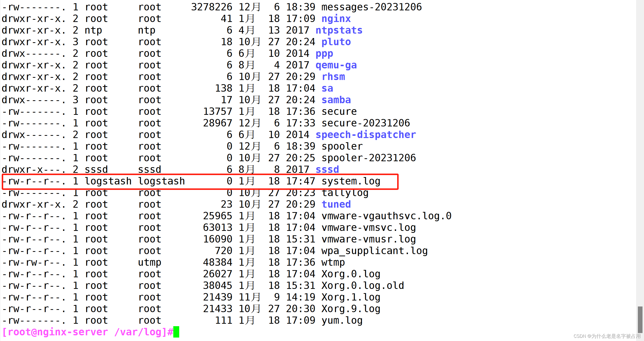This screenshot has height=341, width=644.
Task: Click the sssd directory name
Action: (x=327, y=170)
